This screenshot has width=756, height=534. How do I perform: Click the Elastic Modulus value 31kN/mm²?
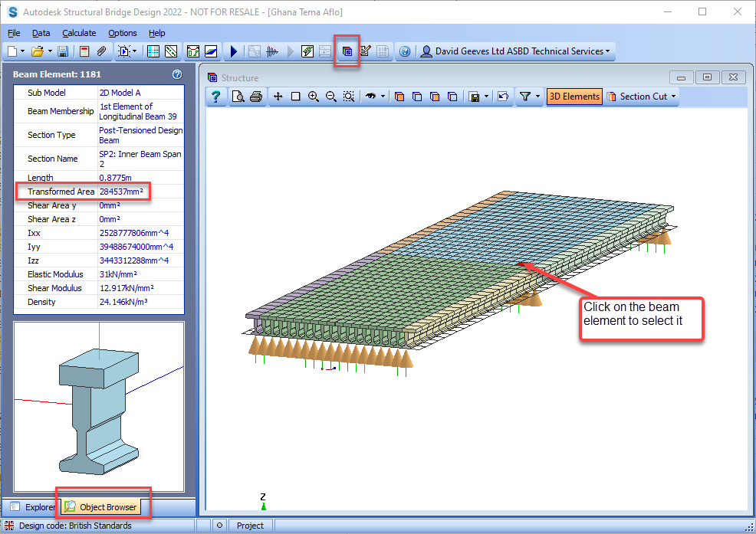pos(118,274)
